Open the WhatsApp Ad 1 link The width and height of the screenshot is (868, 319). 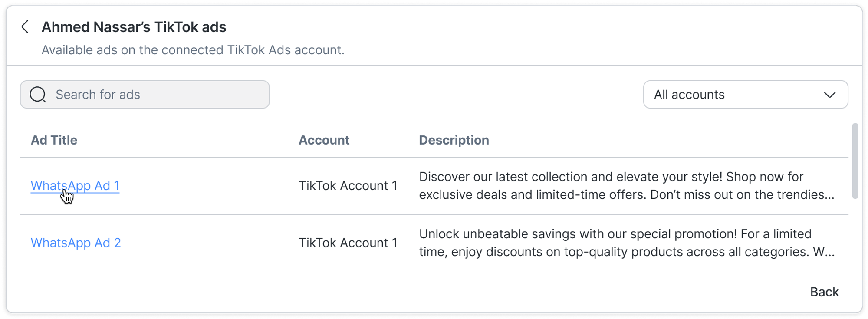pos(75,186)
